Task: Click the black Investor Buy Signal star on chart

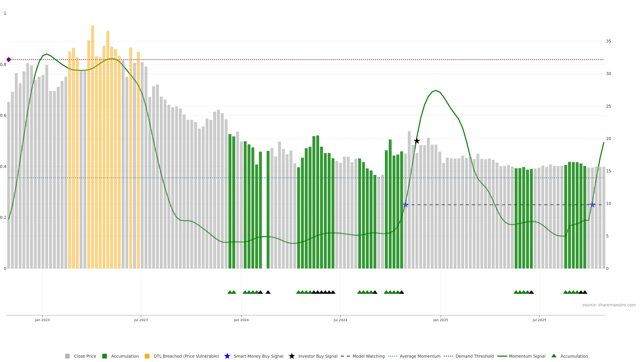Action: click(417, 141)
